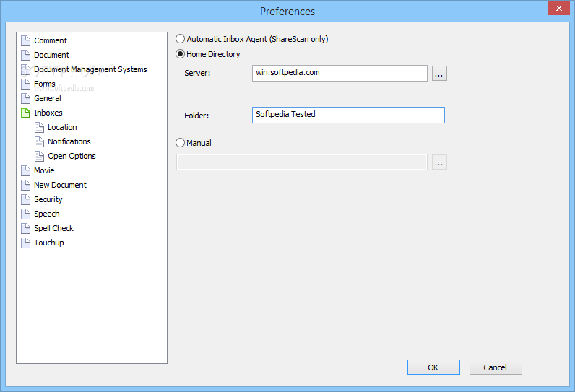This screenshot has height=392, width=575.
Task: Select the Home Directory radio button
Action: (x=181, y=54)
